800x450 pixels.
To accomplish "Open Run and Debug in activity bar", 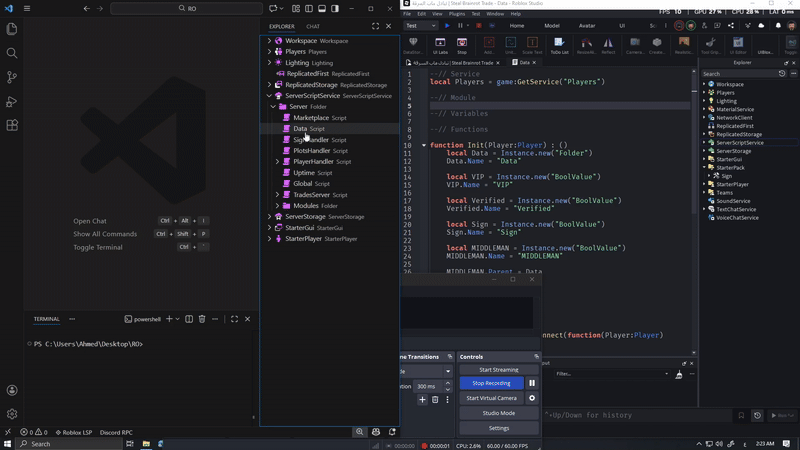I will (12, 102).
